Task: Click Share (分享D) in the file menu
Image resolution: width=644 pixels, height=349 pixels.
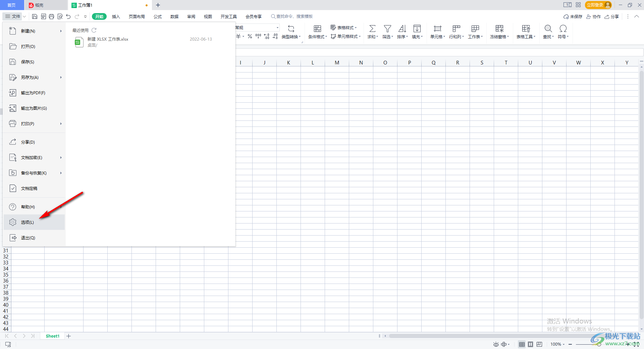Action: pos(34,142)
